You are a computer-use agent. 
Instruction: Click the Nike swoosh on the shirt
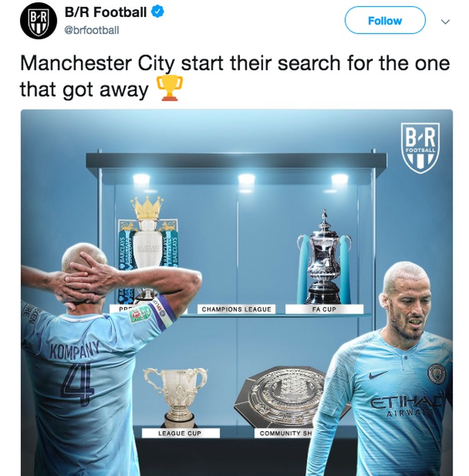[x=378, y=375]
